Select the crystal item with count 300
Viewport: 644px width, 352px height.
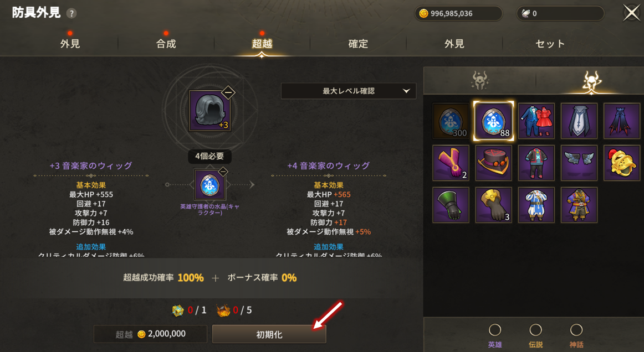point(451,121)
